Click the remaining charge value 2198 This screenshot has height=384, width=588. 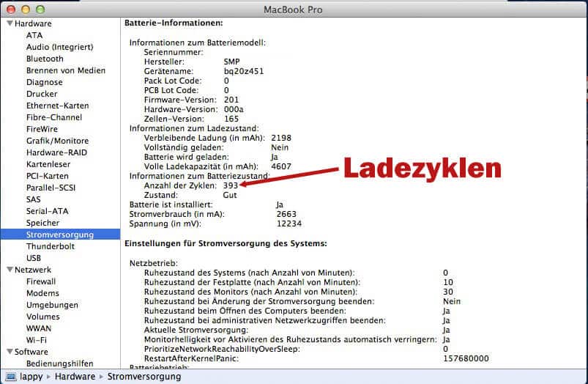(281, 138)
